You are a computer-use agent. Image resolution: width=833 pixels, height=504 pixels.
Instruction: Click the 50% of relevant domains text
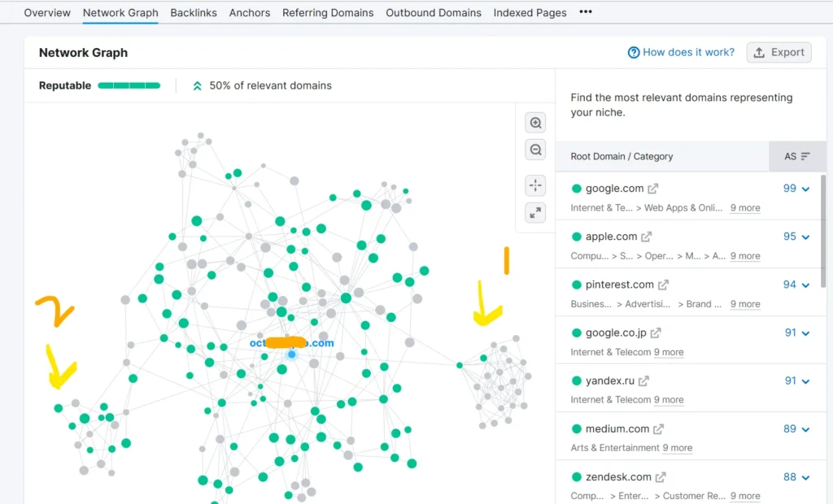270,85
